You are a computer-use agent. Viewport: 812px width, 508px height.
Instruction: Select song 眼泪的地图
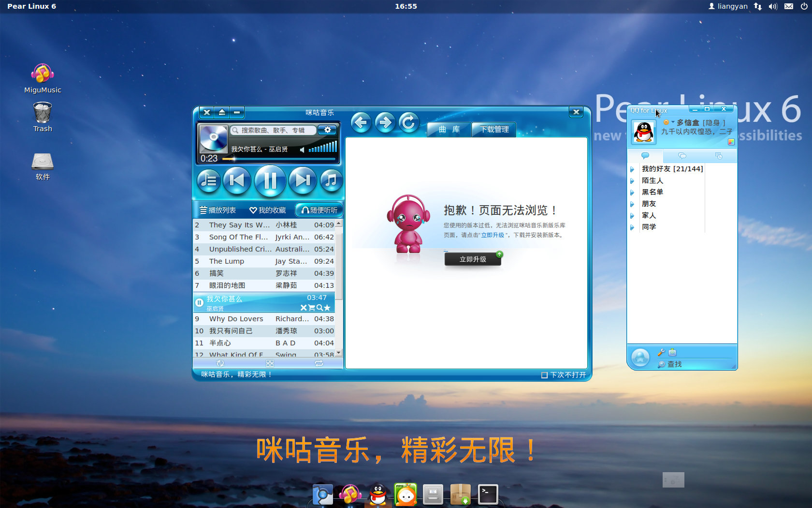tap(264, 285)
